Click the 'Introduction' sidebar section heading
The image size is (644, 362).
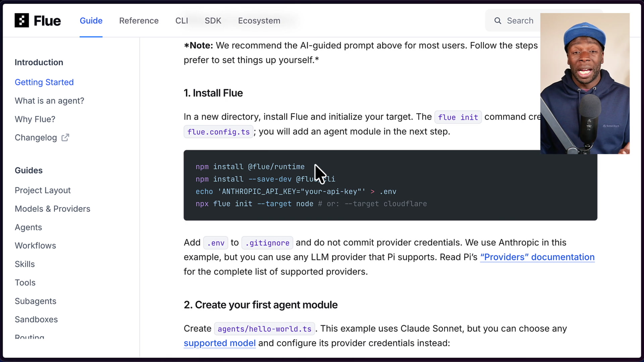click(x=39, y=62)
